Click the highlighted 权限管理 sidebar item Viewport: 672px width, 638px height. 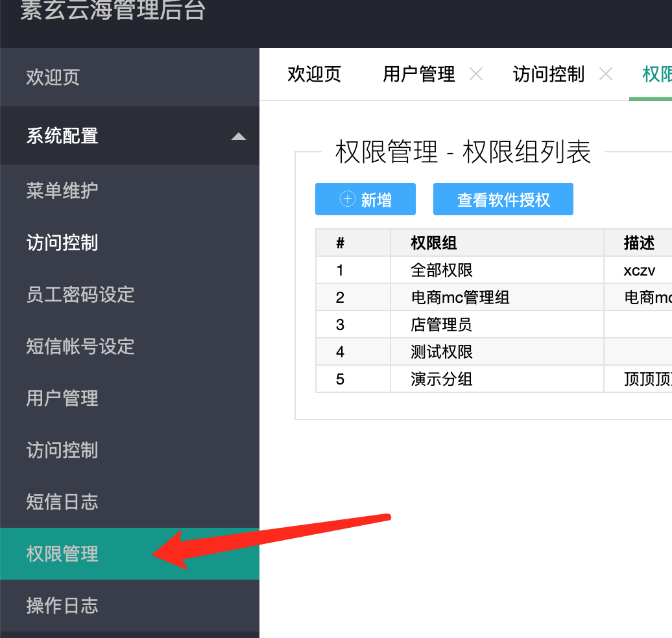pos(62,554)
